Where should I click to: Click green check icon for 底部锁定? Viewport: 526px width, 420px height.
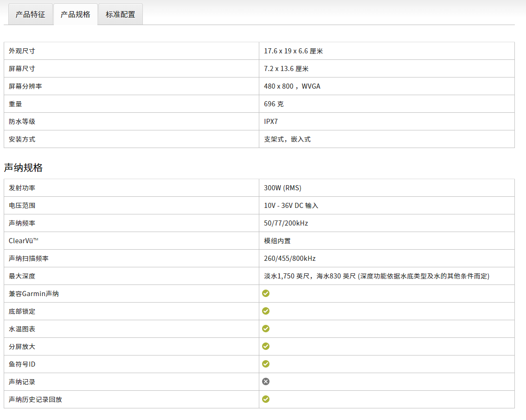(266, 311)
